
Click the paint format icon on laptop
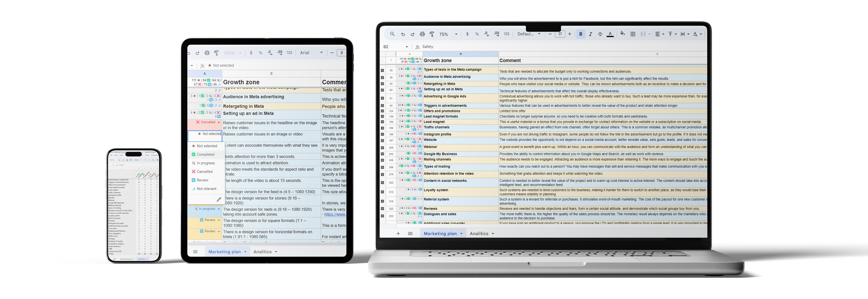[x=432, y=34]
